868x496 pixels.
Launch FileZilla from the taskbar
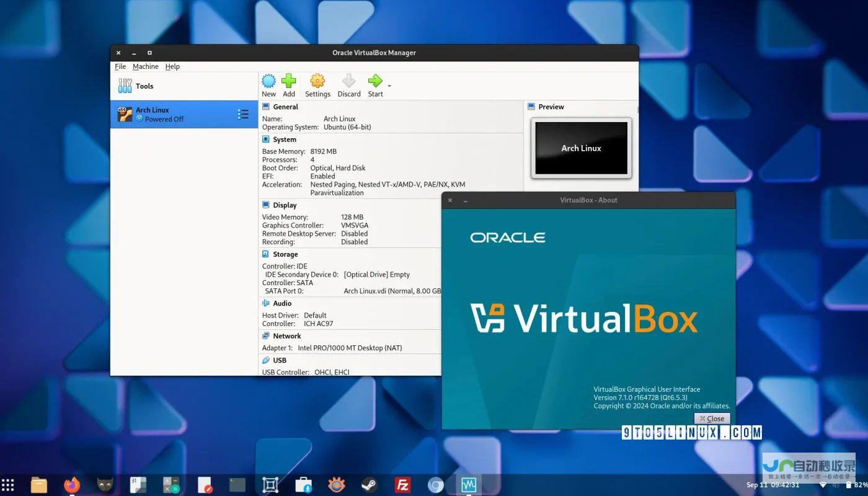[x=403, y=485]
